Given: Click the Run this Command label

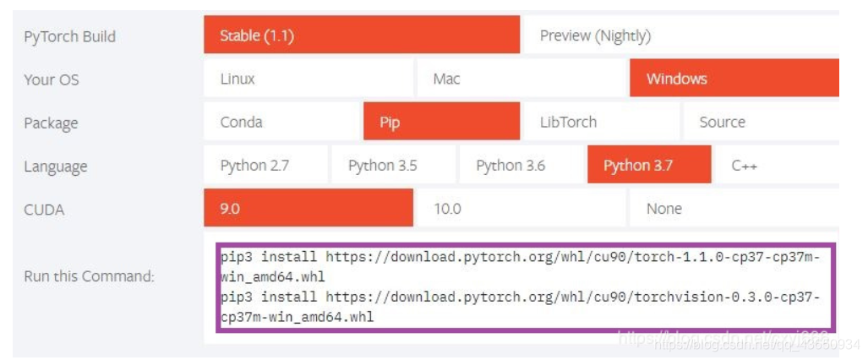Looking at the screenshot, I should pyautogui.click(x=89, y=275).
